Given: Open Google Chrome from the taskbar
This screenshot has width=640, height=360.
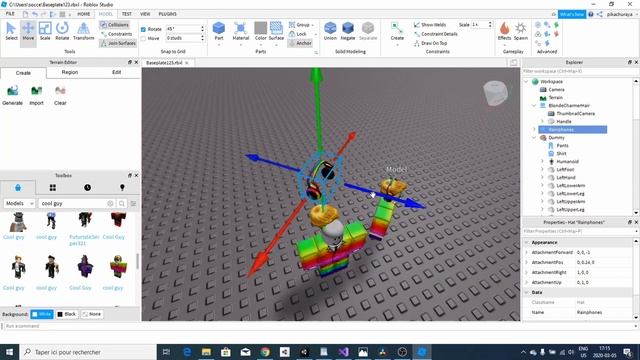Looking at the screenshot, I should pyautogui.click(x=265, y=351).
